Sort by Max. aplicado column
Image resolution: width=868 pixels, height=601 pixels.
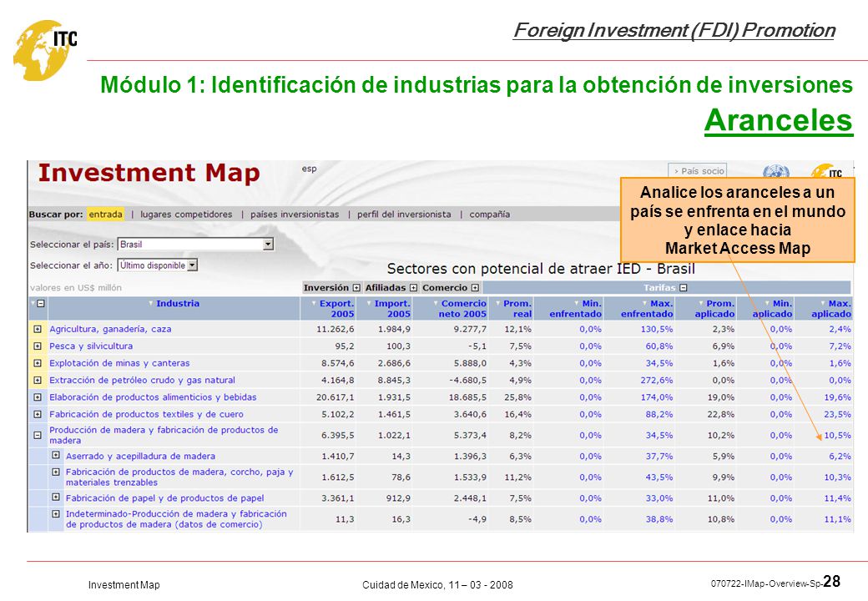coord(831,309)
